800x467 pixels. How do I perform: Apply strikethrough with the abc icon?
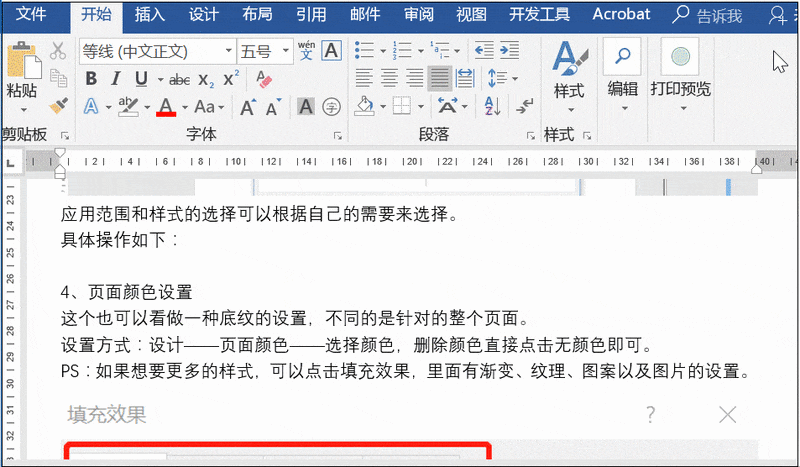(179, 79)
